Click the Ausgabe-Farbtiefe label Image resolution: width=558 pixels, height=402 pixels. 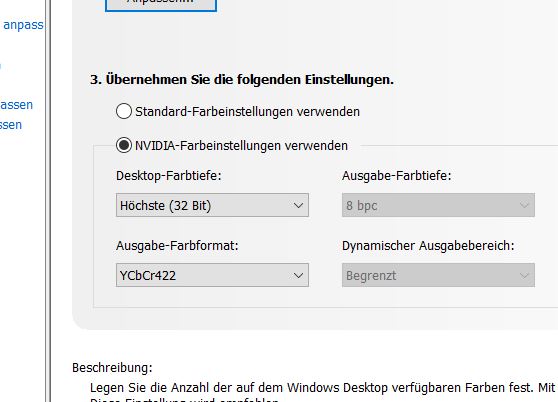coord(396,176)
